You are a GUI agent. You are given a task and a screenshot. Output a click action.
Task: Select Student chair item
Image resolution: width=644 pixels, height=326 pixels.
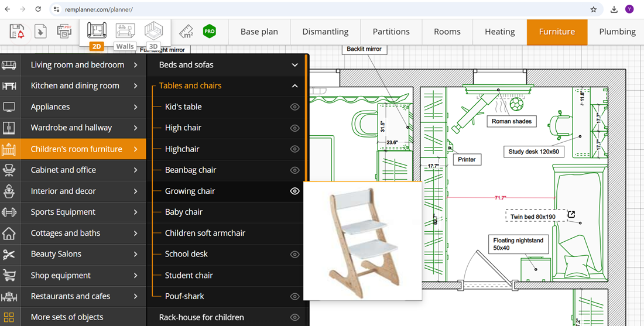189,275
